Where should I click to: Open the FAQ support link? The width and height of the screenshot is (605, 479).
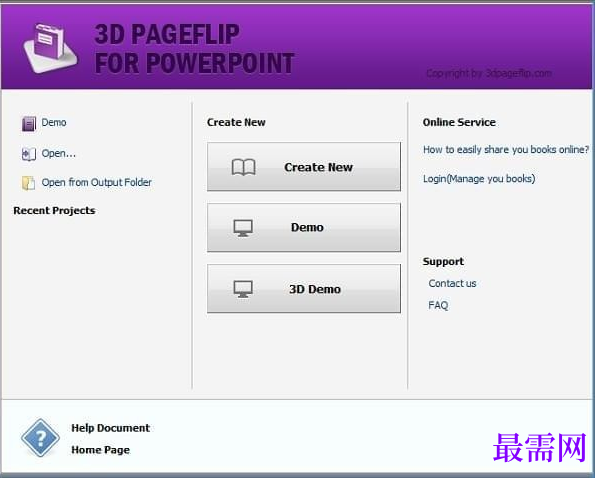pos(438,305)
